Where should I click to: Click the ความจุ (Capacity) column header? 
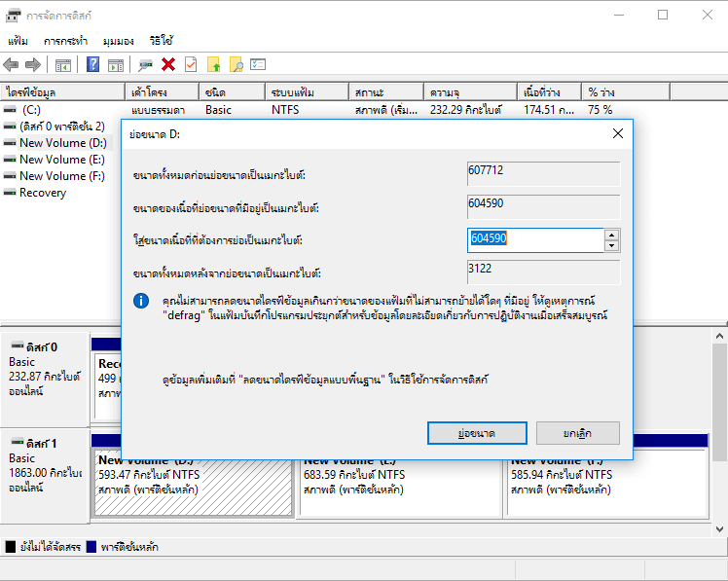(471, 91)
